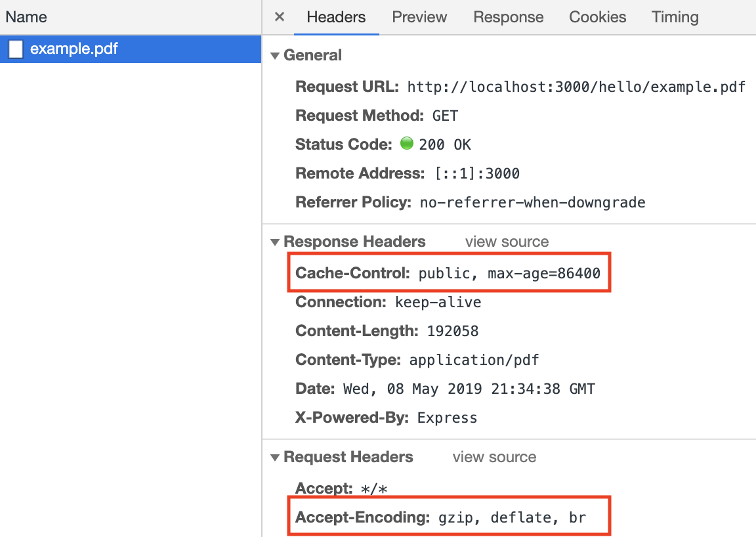
Task: Click the green status code indicator
Action: tap(407, 144)
